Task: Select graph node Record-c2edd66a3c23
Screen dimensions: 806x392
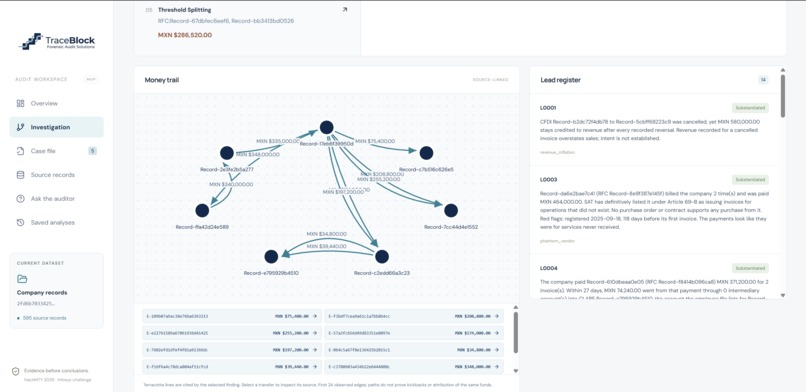Action: (381, 256)
